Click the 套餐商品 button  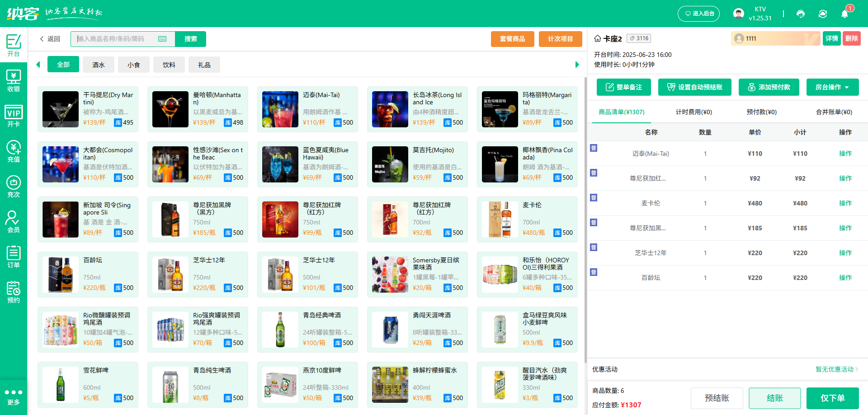point(513,39)
